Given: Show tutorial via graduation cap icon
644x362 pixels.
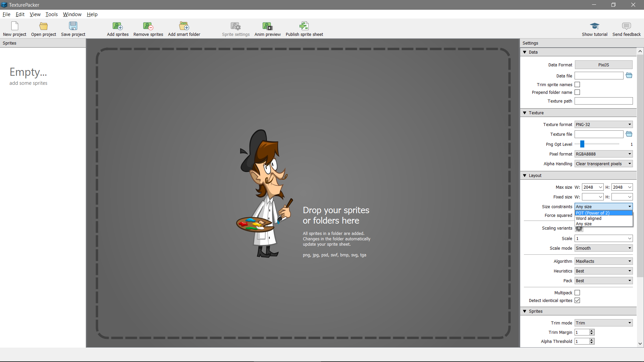Looking at the screenshot, I should (x=594, y=26).
